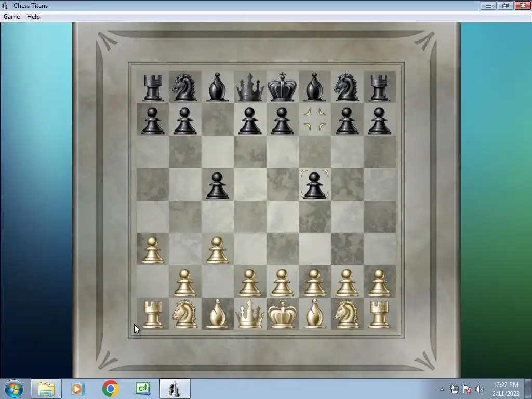This screenshot has height=399, width=532.
Task: Select the black queen on d8
Action: (250, 87)
